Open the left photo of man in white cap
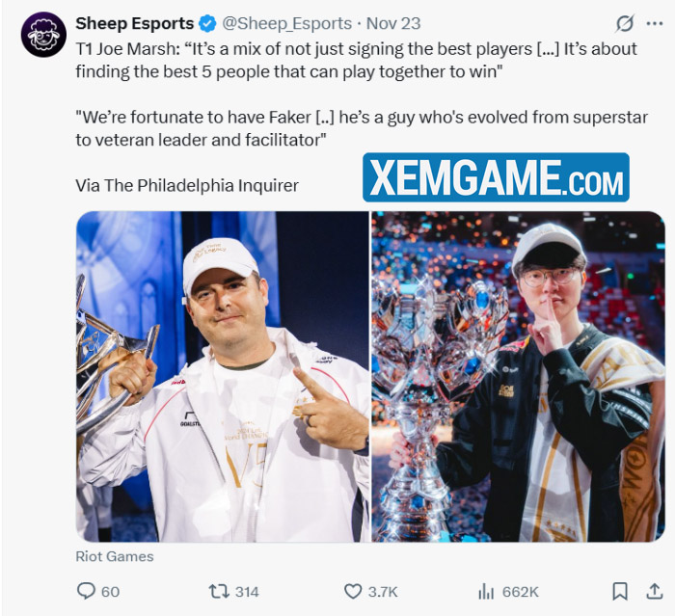 click(222, 376)
